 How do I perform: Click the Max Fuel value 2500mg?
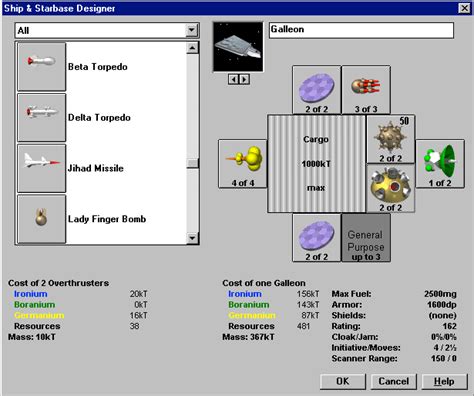440,294
